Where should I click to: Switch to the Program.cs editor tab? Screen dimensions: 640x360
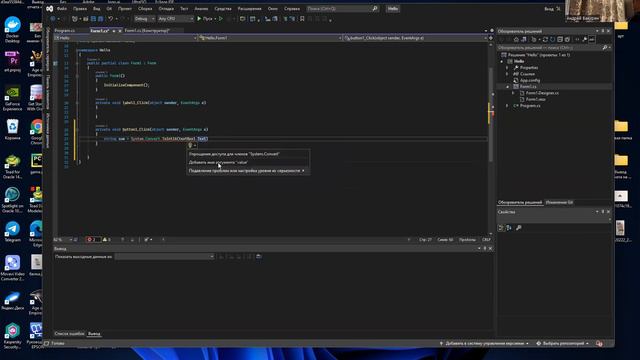[x=65, y=31]
